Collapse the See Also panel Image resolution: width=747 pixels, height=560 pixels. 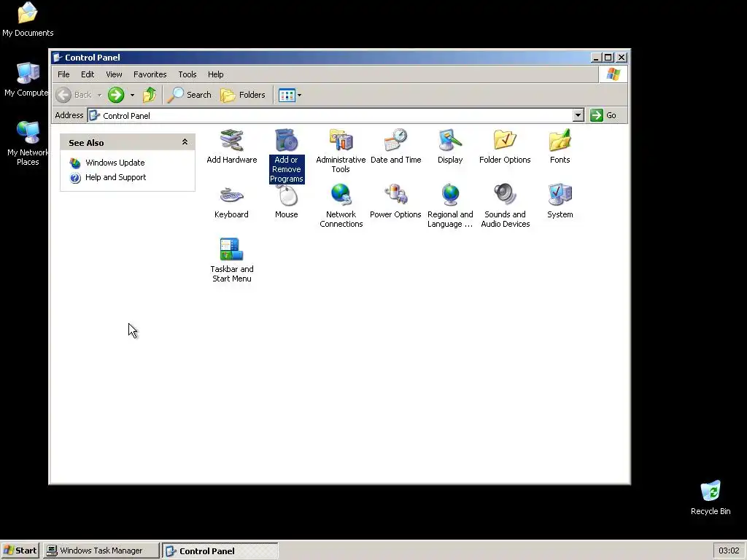pos(185,142)
